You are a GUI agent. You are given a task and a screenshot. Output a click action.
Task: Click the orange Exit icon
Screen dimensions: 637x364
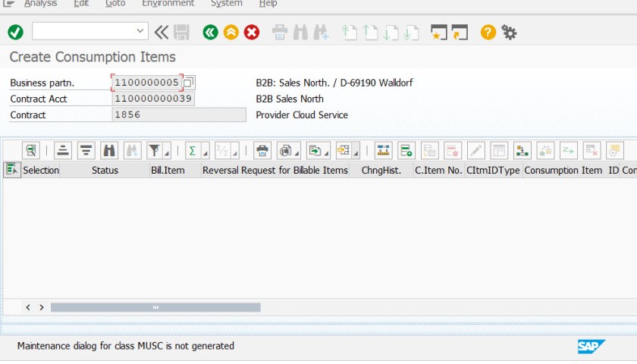pos(231,32)
